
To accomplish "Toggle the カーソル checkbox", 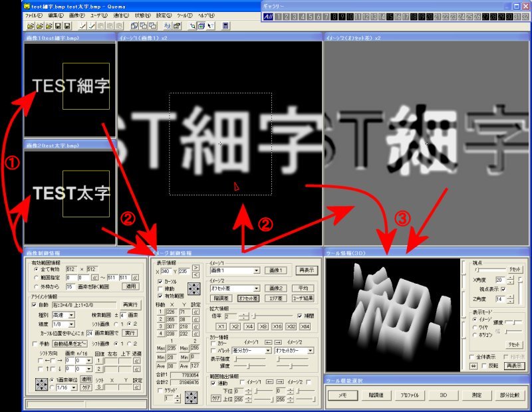I will click(160, 282).
